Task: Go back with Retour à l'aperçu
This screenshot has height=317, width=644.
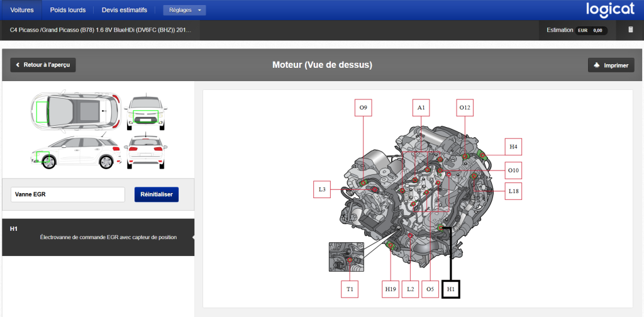Action: click(x=43, y=65)
